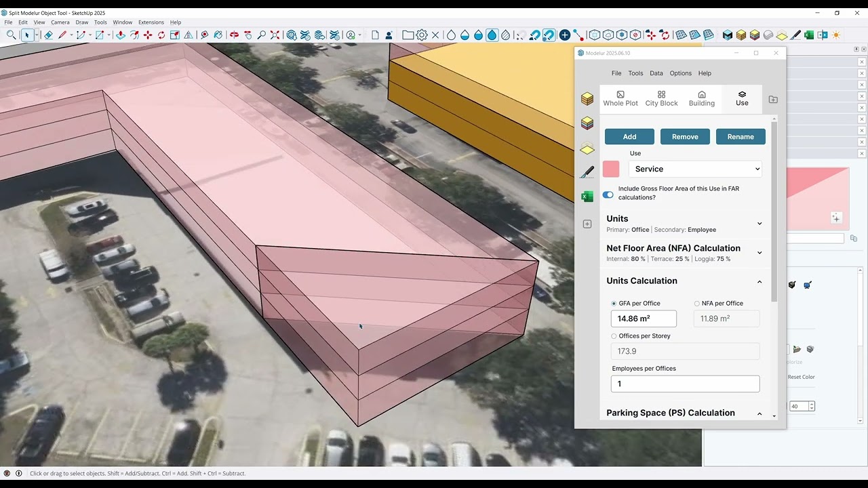The image size is (868, 488).
Task: Click the Modelur striped cube sidebar icon
Action: click(587, 123)
